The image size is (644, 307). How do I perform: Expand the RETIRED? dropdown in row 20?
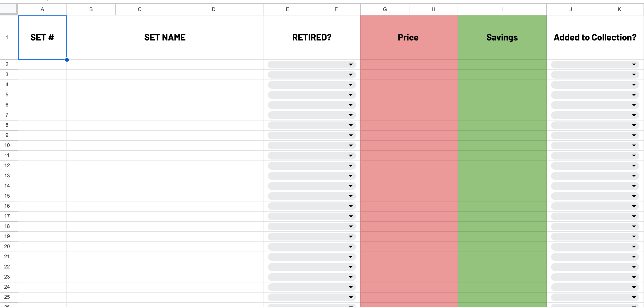coord(350,247)
